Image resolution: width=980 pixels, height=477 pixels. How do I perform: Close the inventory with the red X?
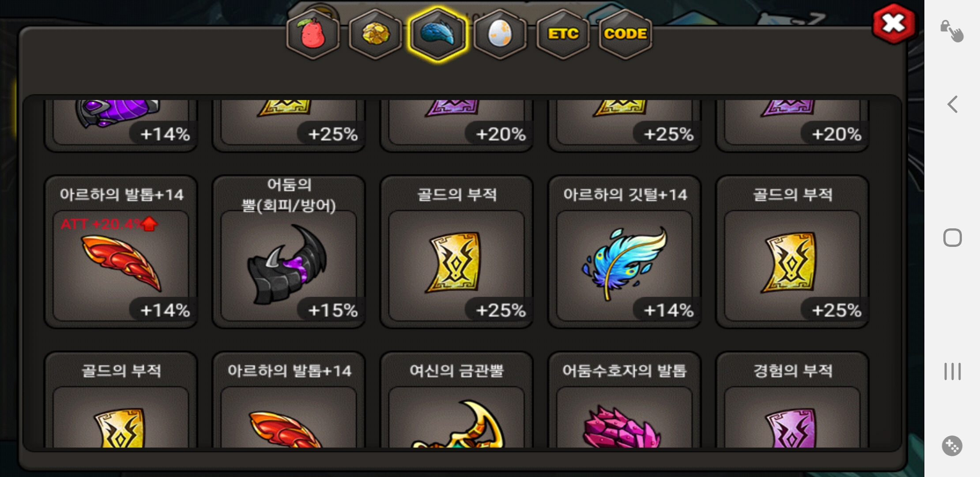[x=894, y=23]
